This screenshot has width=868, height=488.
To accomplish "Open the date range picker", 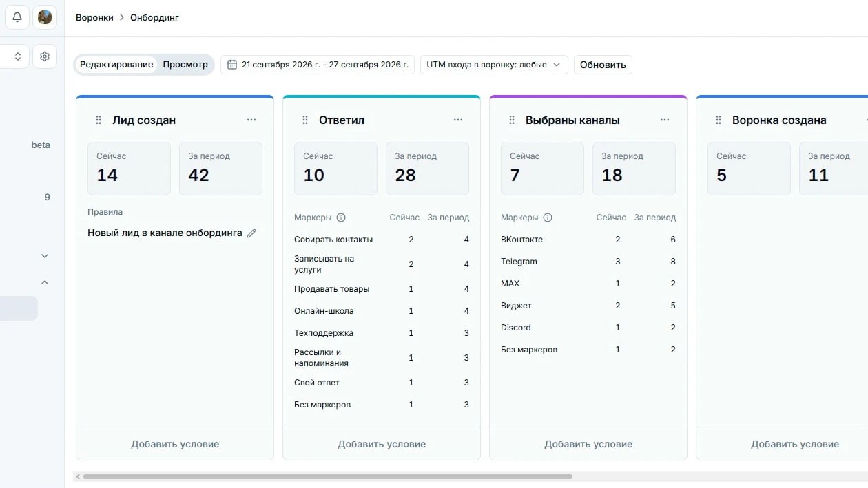I will [318, 65].
